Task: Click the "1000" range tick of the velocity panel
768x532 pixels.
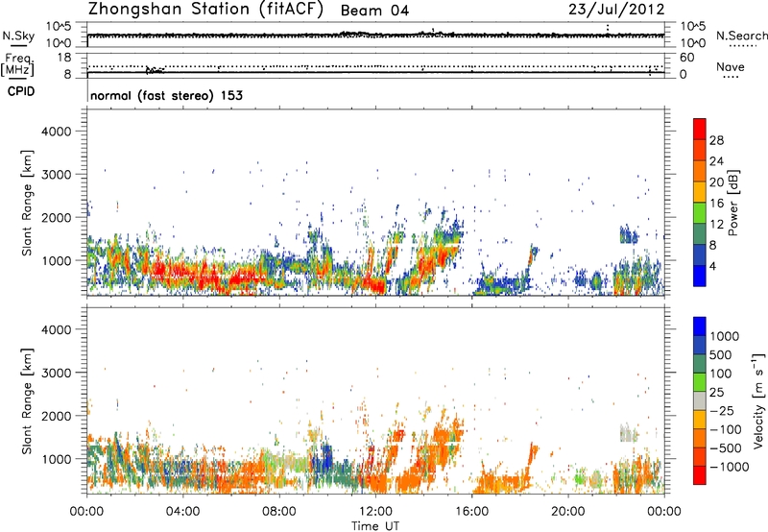Action: click(57, 458)
